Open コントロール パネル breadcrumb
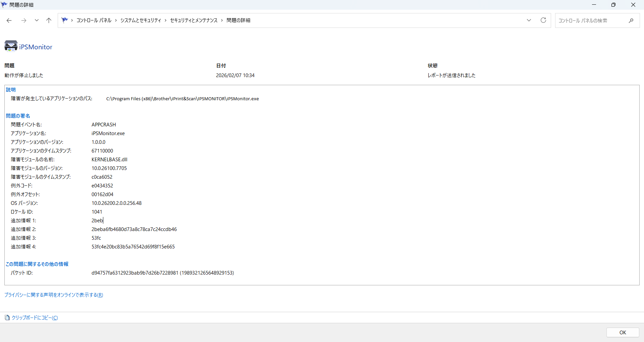The width and height of the screenshot is (644, 342). [94, 20]
